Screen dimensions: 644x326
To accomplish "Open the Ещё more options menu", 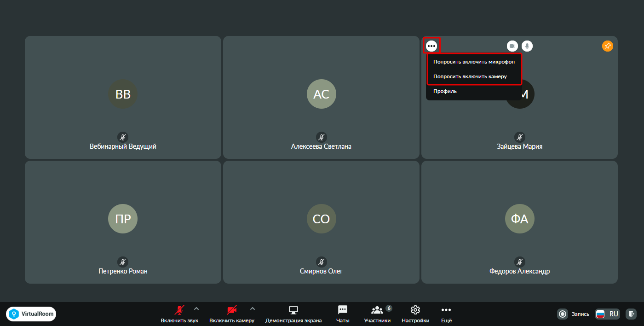I will click(x=446, y=314).
